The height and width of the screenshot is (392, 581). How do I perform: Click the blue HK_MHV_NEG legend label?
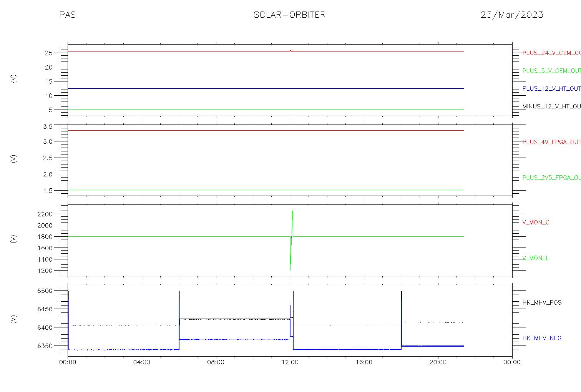pyautogui.click(x=542, y=339)
